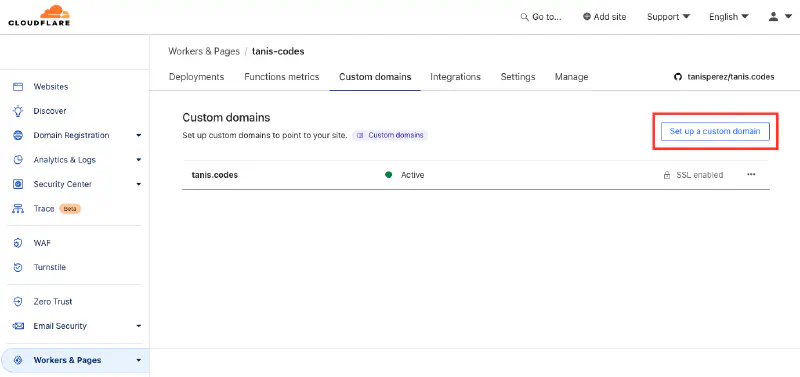Click Set up a custom domain button
The image size is (800, 377).
(x=715, y=131)
